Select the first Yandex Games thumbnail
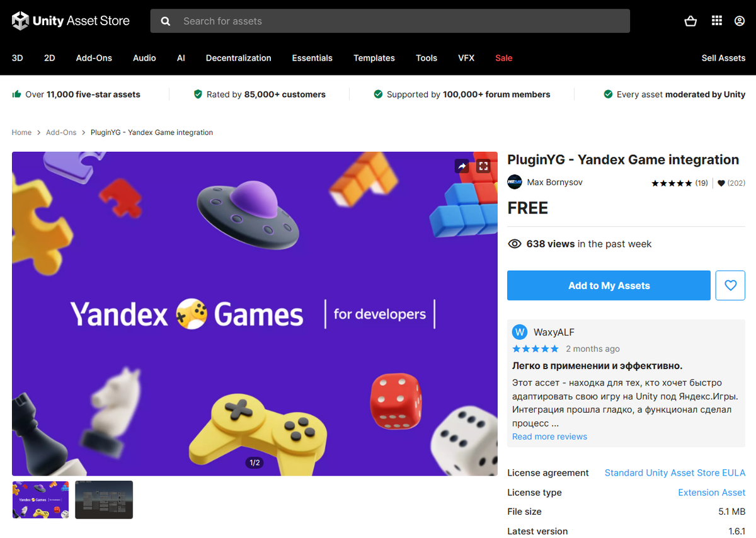The width and height of the screenshot is (756, 538). [40, 500]
